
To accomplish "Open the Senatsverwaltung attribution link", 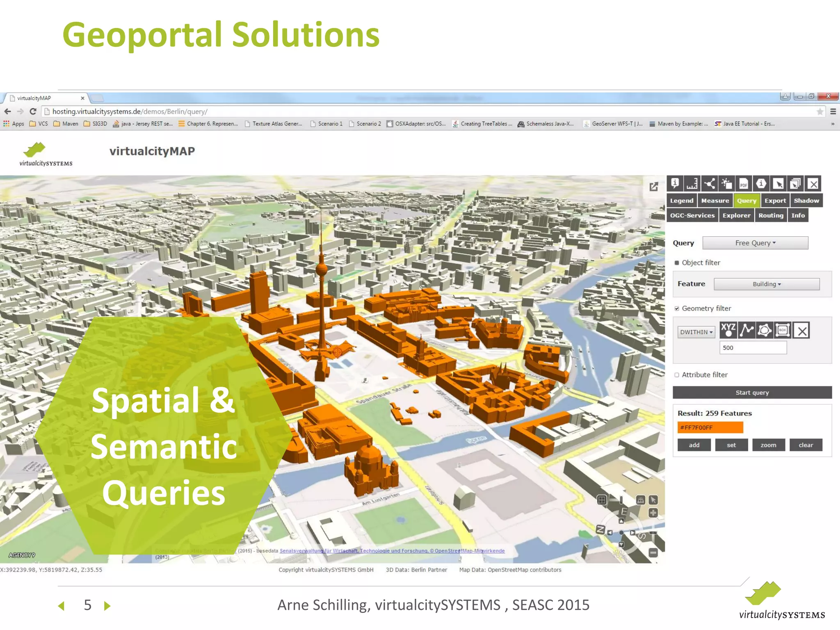I will pos(392,551).
